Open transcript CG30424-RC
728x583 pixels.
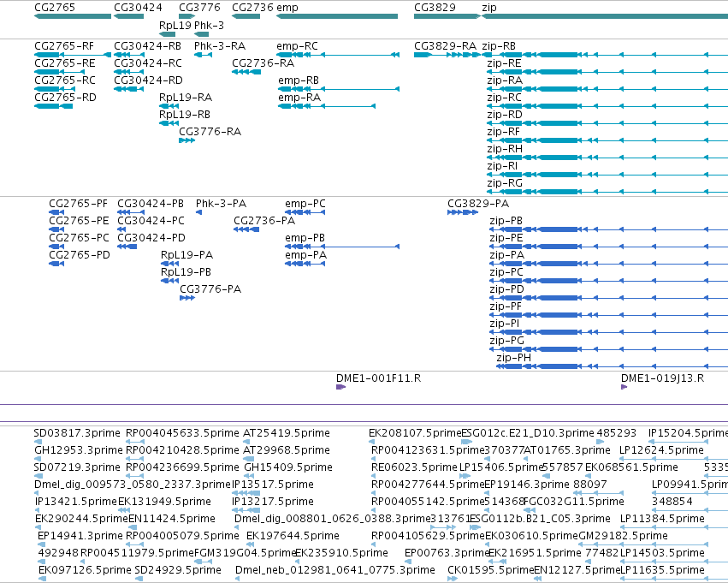point(148,63)
